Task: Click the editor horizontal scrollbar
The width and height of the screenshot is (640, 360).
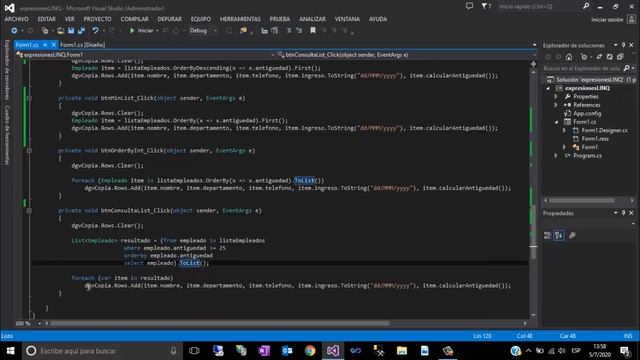Action: [220, 324]
